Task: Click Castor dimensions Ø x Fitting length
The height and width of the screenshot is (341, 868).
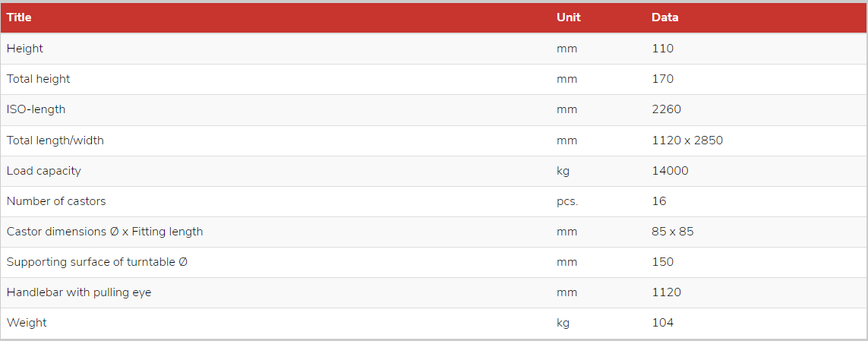Action: (105, 232)
